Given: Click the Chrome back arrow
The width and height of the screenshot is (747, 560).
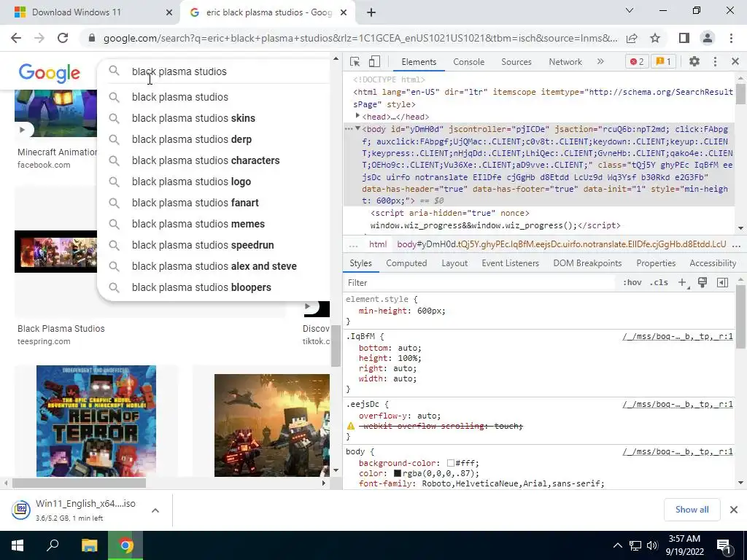Looking at the screenshot, I should tap(16, 38).
